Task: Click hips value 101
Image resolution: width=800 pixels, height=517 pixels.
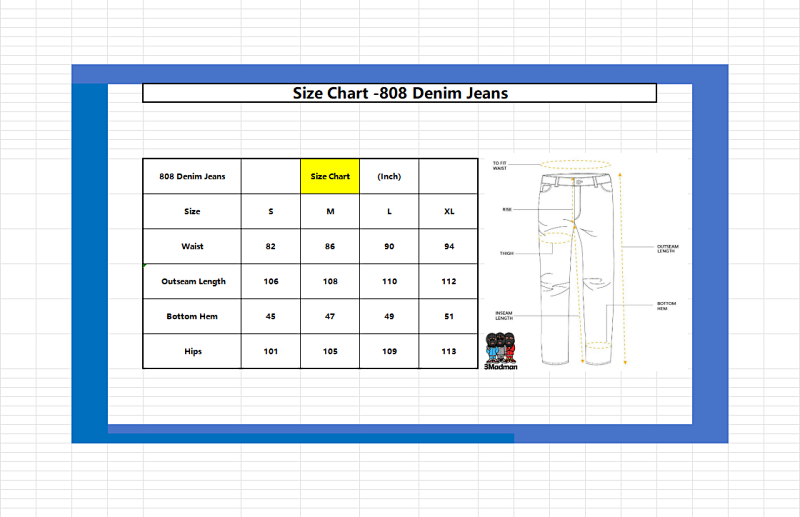Action: click(271, 351)
